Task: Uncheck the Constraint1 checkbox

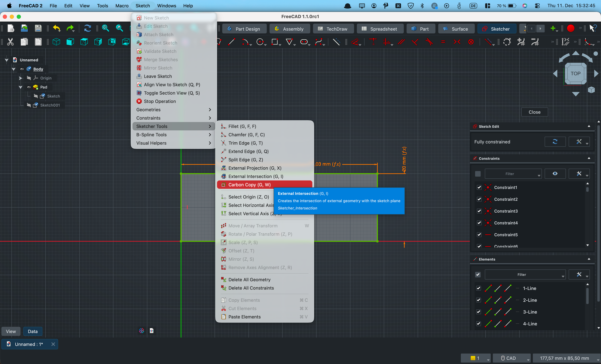Action: 479,187
